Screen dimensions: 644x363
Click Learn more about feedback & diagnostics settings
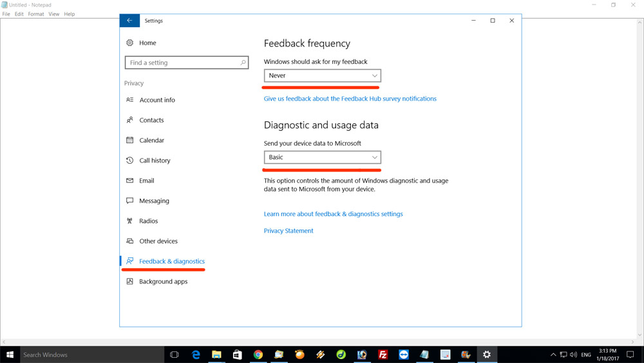[x=333, y=214]
